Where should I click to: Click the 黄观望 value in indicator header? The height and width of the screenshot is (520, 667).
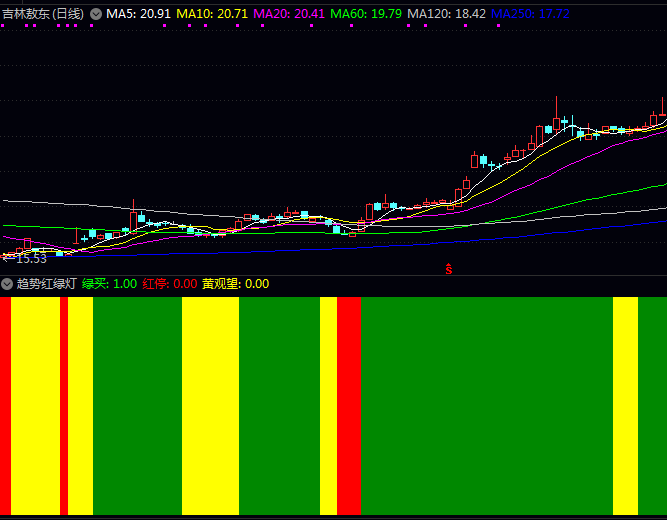point(235,284)
